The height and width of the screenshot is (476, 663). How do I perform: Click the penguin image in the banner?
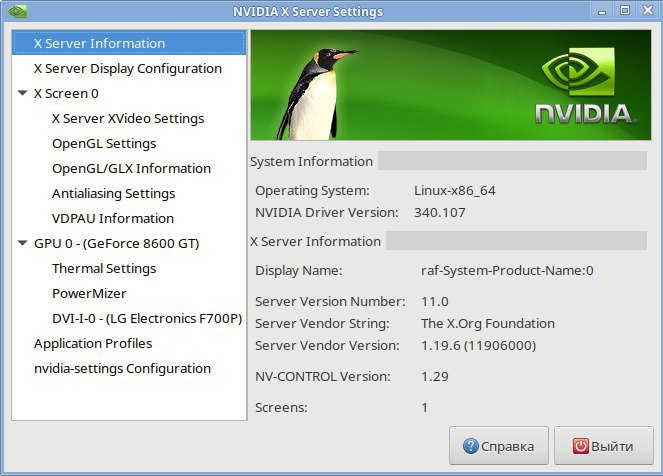tap(318, 94)
